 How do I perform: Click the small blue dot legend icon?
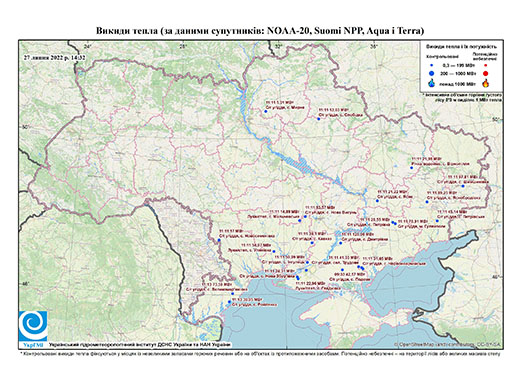pyautogui.click(x=432, y=66)
